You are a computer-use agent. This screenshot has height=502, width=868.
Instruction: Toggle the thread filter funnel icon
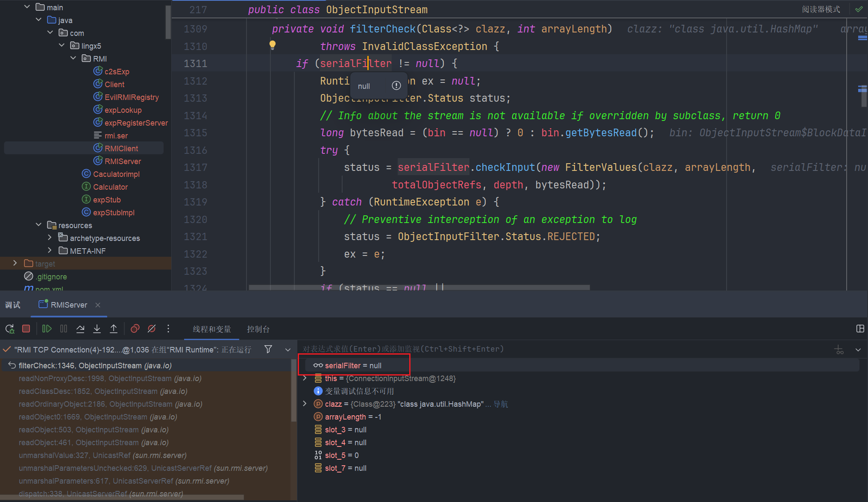268,349
